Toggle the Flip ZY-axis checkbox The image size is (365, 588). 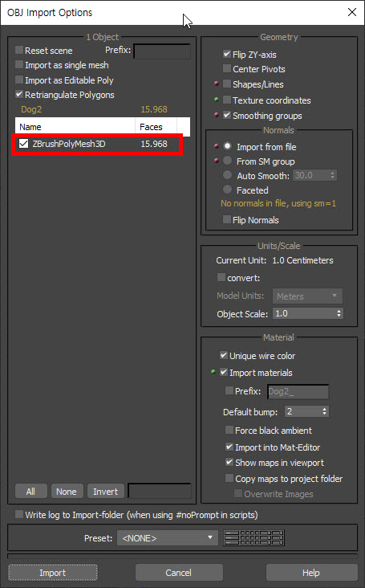[x=227, y=54]
